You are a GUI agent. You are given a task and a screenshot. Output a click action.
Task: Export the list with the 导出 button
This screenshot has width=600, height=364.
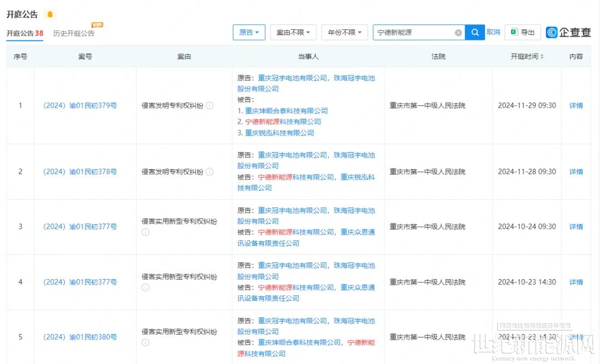coord(523,33)
